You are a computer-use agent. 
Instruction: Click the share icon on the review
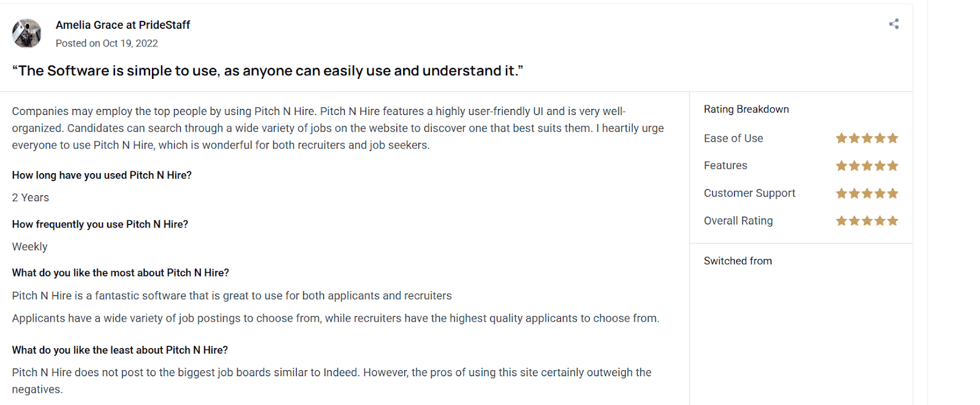click(x=894, y=24)
